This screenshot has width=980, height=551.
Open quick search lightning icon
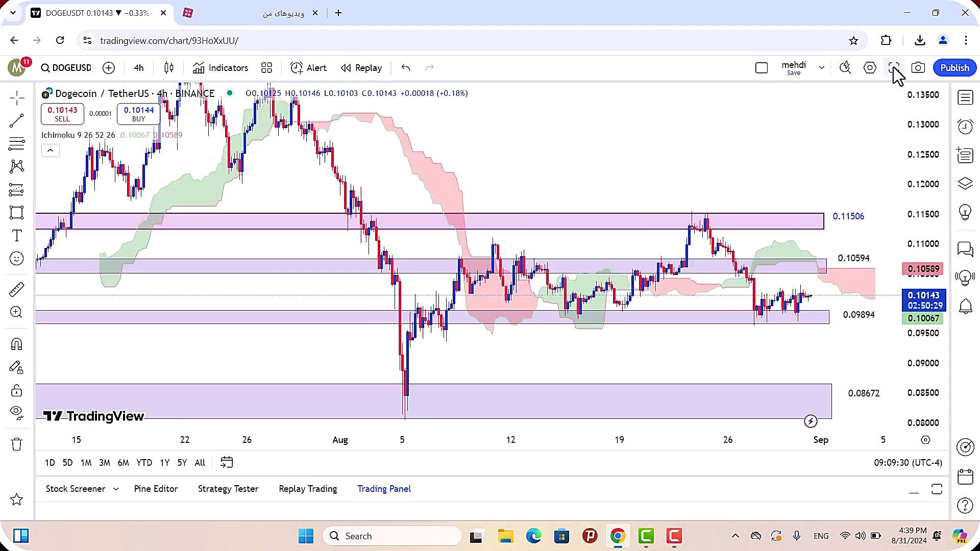tap(845, 68)
